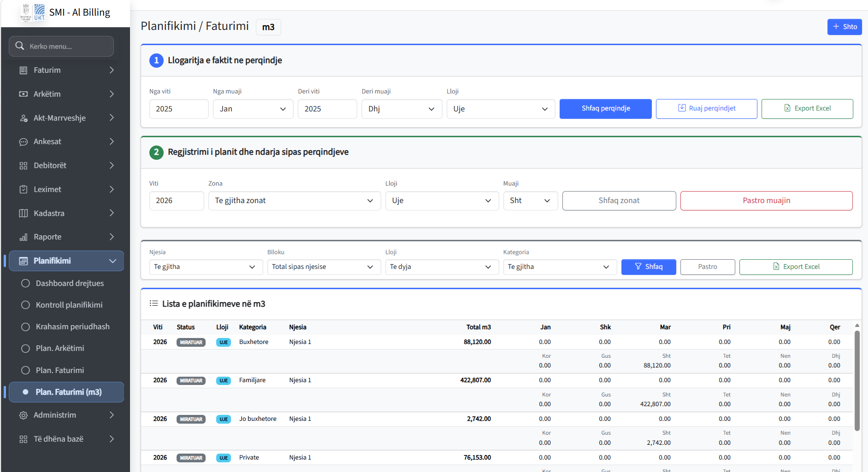Click the Kerko menu search field

(x=61, y=47)
